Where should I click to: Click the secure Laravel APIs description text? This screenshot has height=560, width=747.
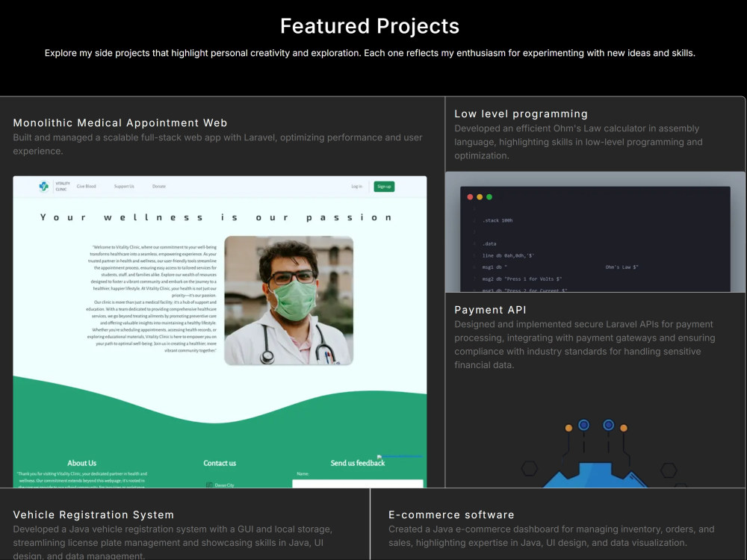[x=585, y=345]
